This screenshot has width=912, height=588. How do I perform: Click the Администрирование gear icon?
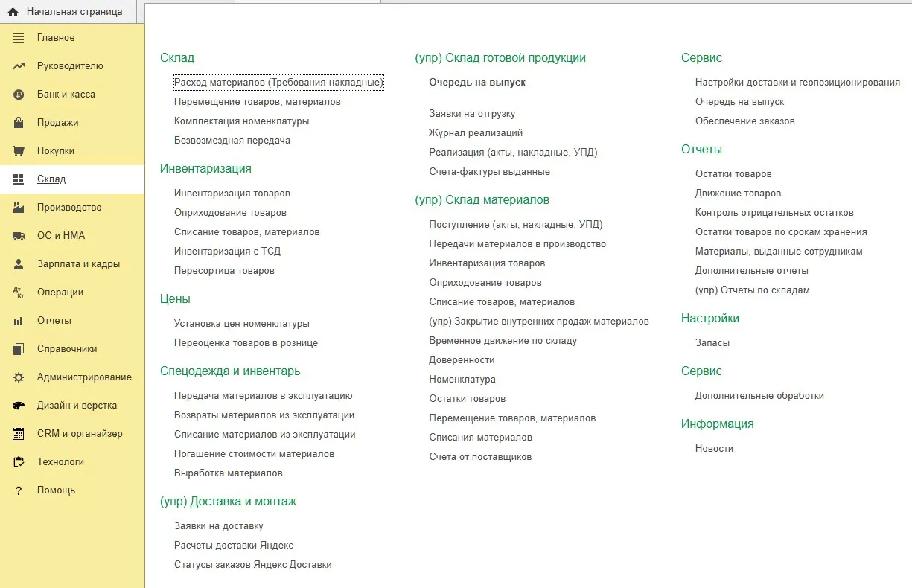19,377
